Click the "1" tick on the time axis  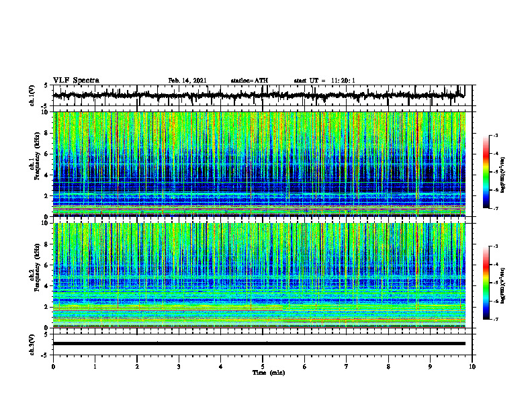point(95,367)
